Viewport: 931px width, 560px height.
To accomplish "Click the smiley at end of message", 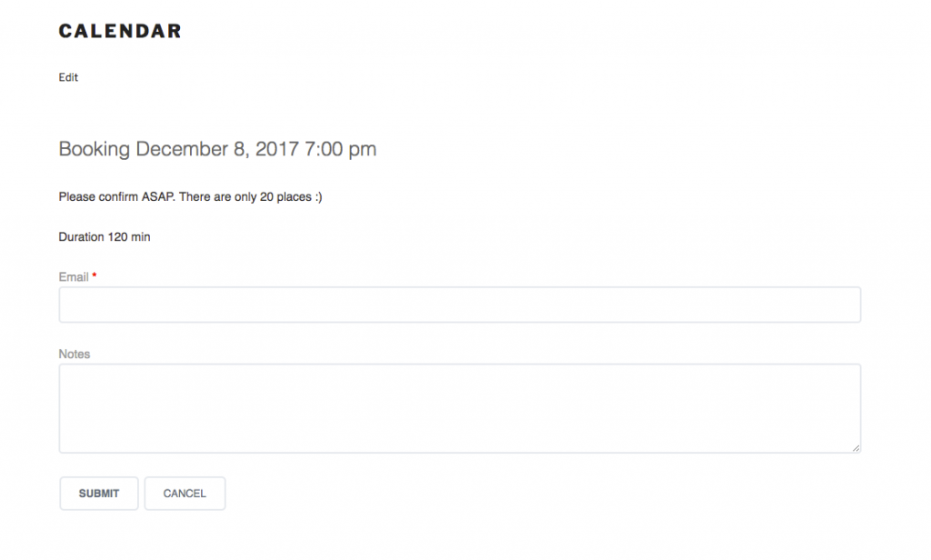I will click(318, 196).
